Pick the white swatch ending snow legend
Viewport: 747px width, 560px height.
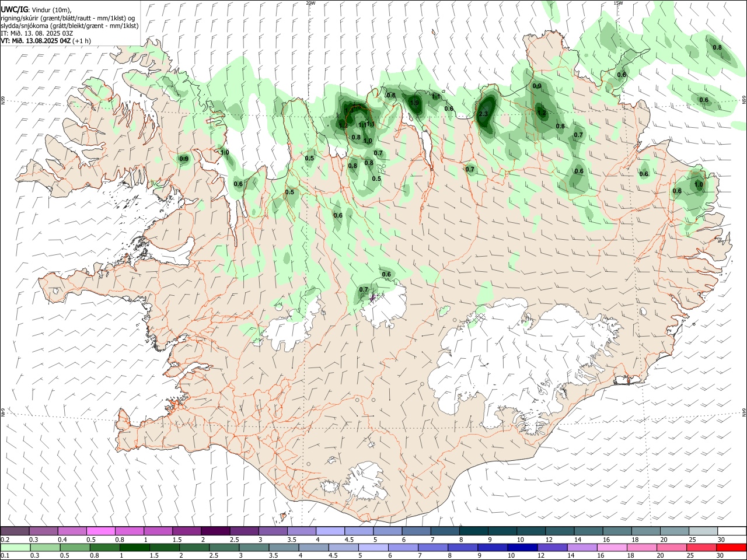coord(732,531)
